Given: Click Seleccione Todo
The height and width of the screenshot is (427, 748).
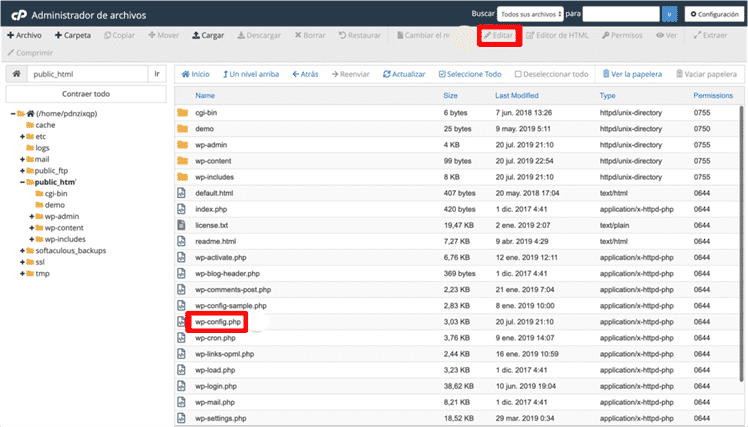Looking at the screenshot, I should tap(470, 74).
